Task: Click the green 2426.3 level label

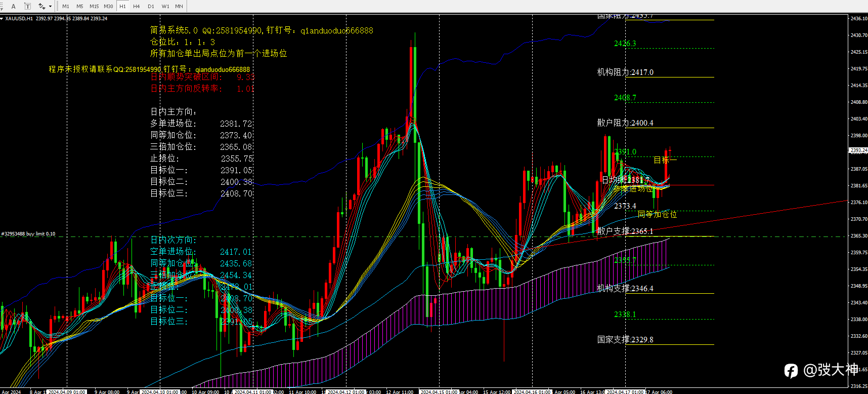Action: click(x=625, y=44)
